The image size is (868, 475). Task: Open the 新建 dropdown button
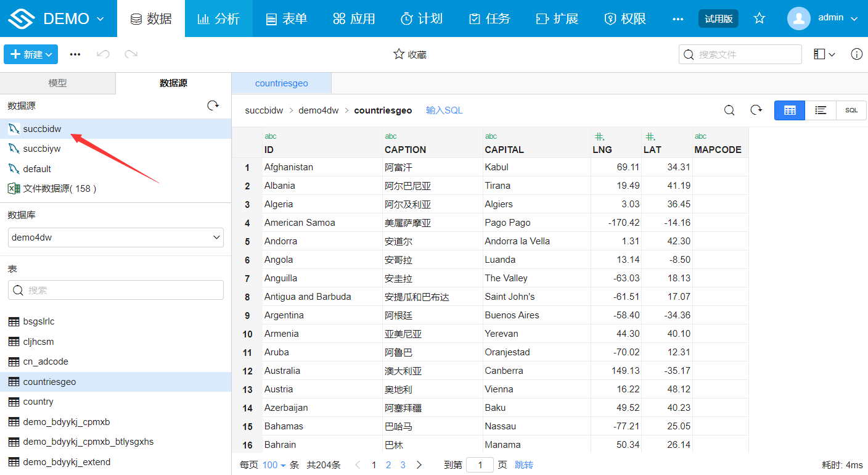[x=31, y=54]
